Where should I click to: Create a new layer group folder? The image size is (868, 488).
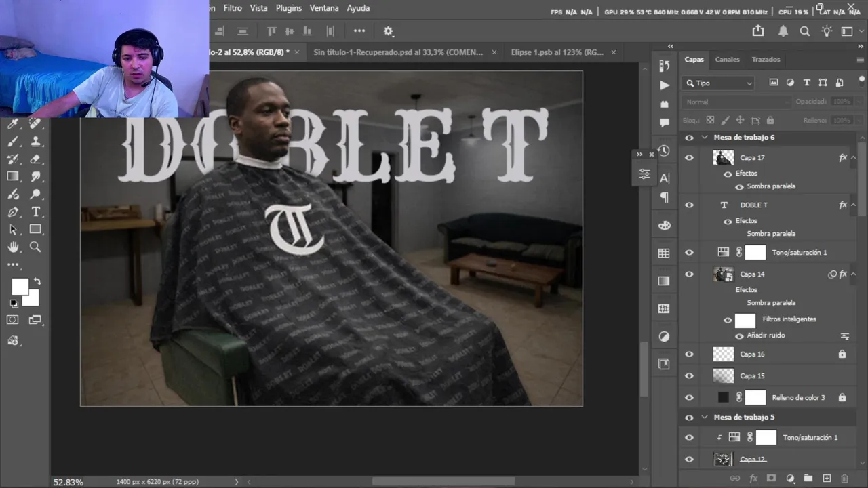coord(808,479)
